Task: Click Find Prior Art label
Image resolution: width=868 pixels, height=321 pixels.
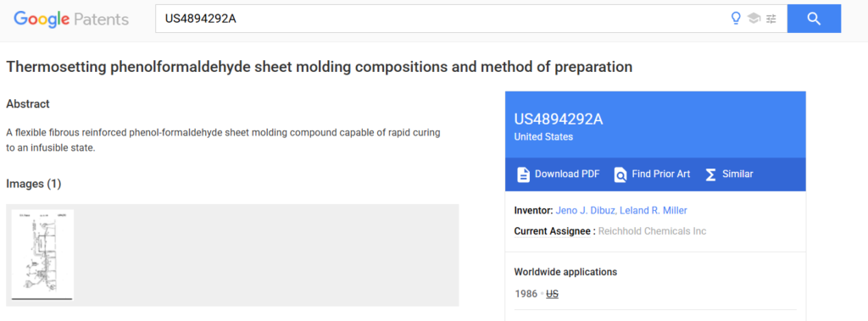Action: [x=661, y=174]
